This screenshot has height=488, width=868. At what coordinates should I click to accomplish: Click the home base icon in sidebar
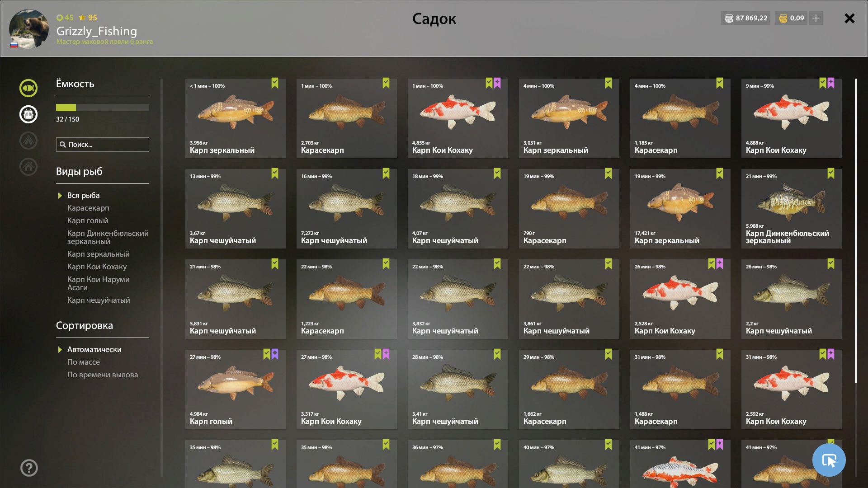tap(28, 167)
